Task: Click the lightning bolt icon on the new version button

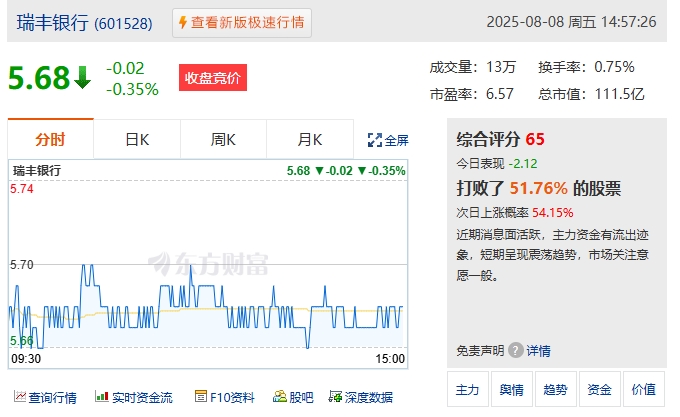Action: pos(183,23)
